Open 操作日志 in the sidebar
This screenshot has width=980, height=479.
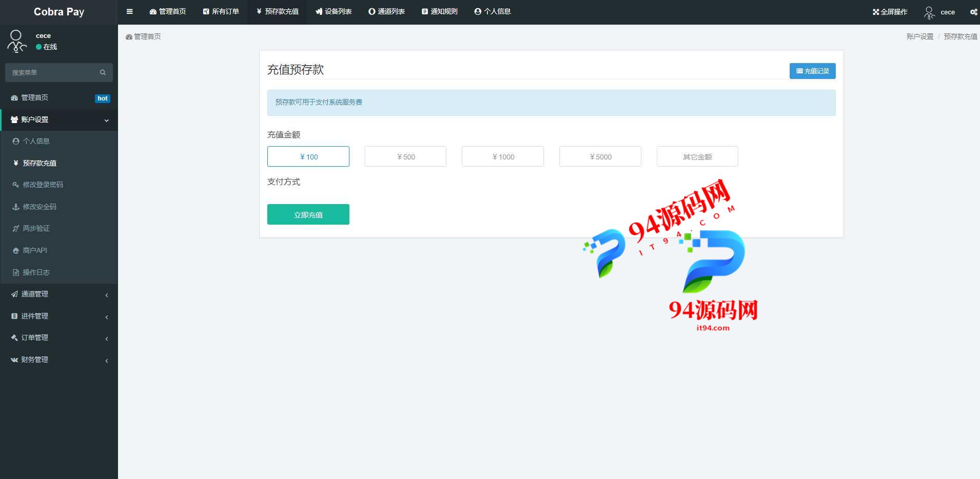pos(59,272)
